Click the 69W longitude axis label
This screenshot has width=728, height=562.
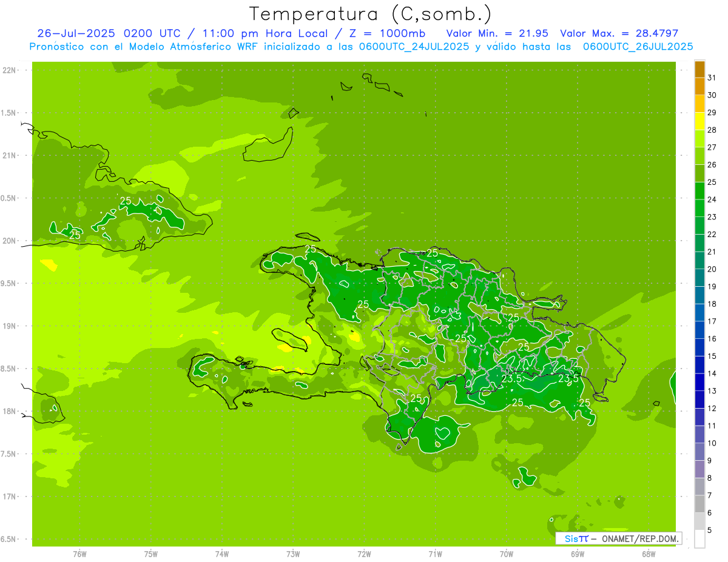(x=578, y=554)
